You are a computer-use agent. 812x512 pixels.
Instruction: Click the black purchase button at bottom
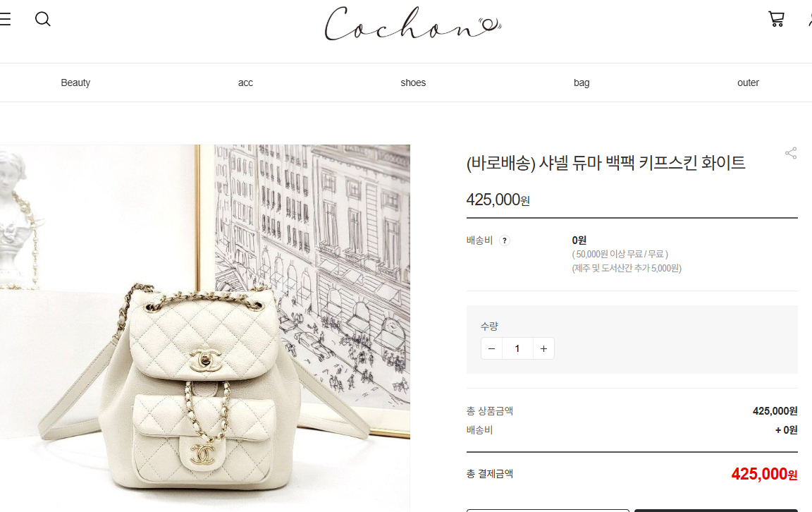pyautogui.click(x=716, y=511)
